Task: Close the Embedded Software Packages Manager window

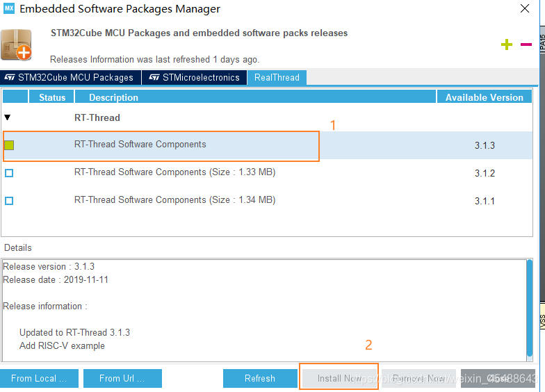Action: (x=525, y=8)
